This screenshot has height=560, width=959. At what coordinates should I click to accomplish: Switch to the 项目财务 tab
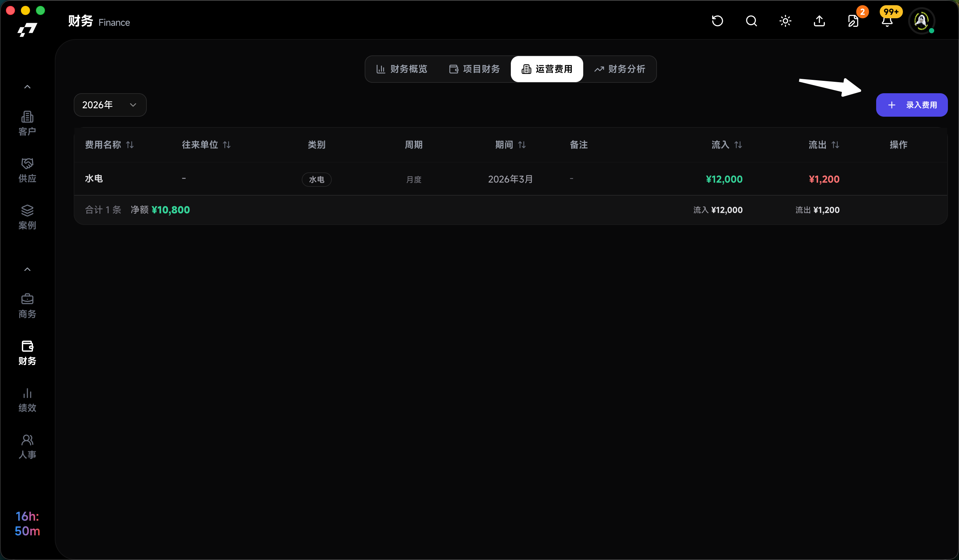[x=474, y=69]
